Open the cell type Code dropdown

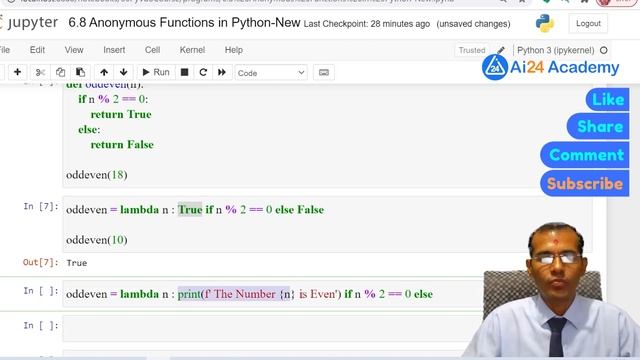[271, 73]
